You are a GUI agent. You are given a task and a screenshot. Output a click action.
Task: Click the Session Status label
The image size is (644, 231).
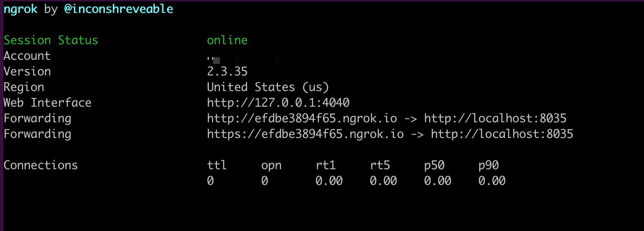tap(51, 40)
